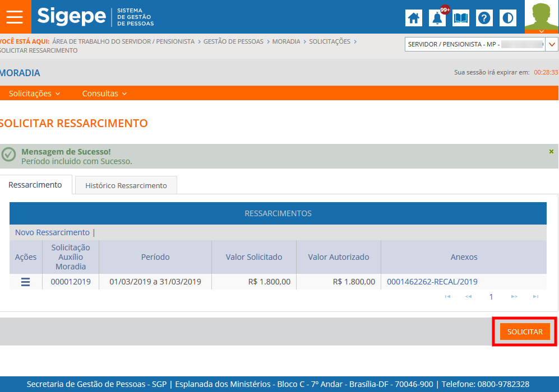Toggle high contrast mode icon
Screen dimensions: 559x392
[x=508, y=18]
